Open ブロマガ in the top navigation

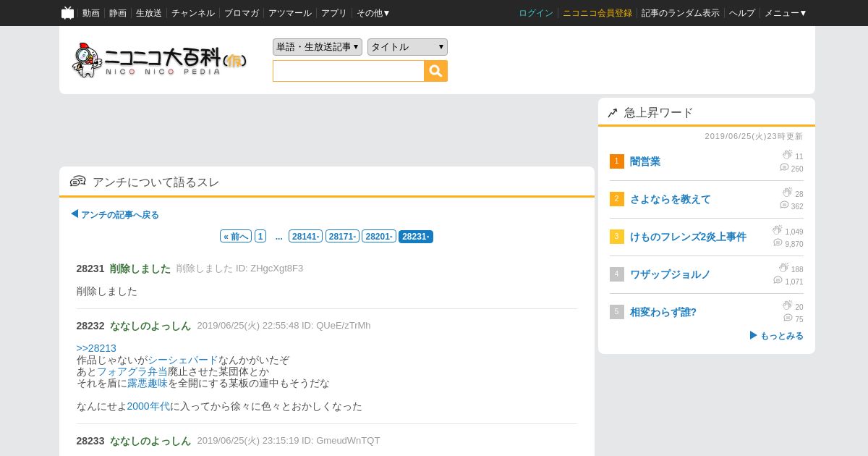242,13
